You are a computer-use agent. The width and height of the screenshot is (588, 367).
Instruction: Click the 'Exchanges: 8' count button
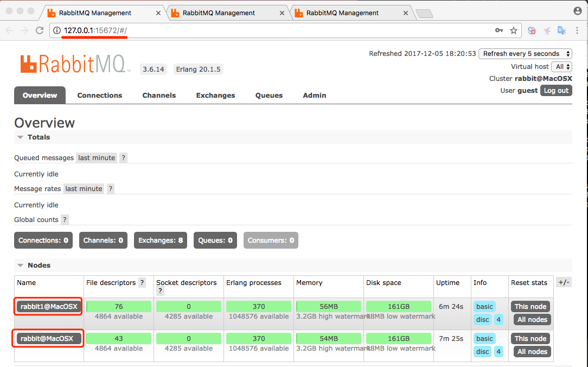[161, 240]
